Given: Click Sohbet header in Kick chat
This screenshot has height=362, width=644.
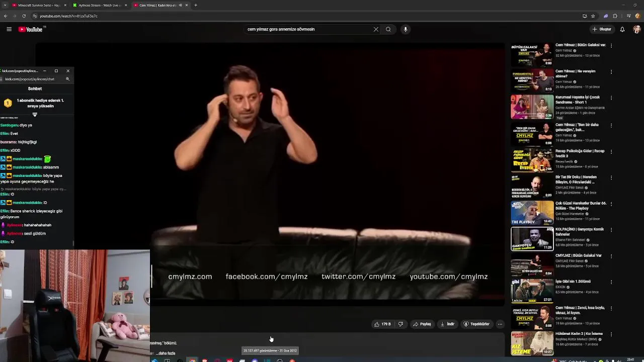Looking at the screenshot, I should click(35, 88).
